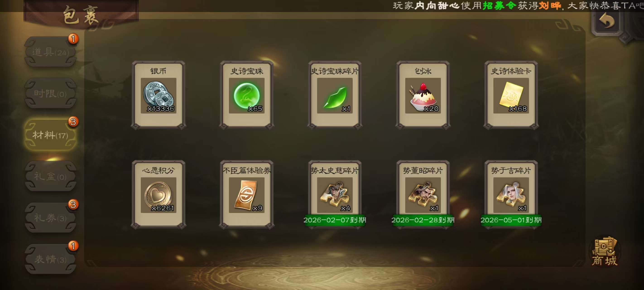Select the 史诗宝珠碎片 green shard item

pyautogui.click(x=335, y=95)
